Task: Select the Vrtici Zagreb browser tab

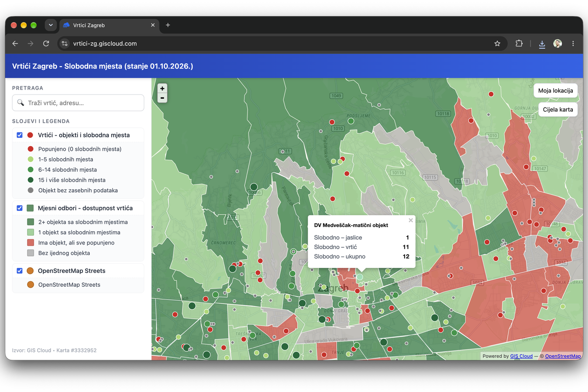Action: click(x=108, y=25)
